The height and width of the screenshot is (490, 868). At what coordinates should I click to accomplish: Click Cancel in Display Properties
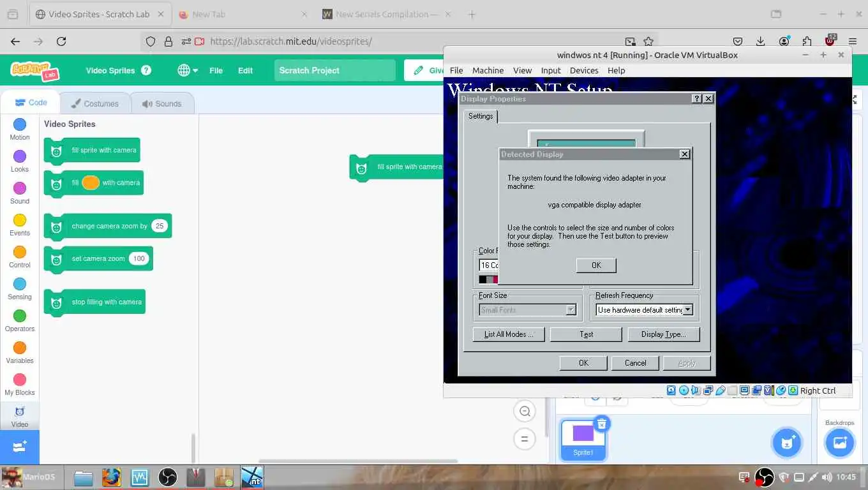635,363
